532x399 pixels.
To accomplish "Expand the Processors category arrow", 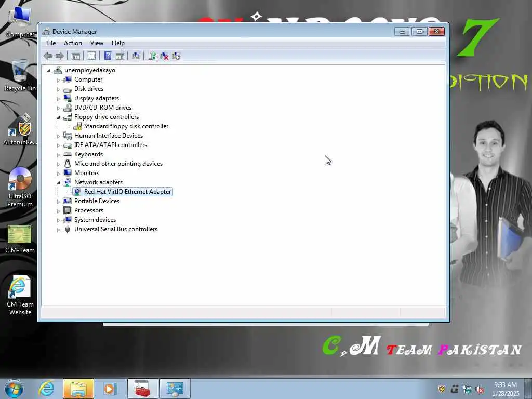I will [x=58, y=211].
